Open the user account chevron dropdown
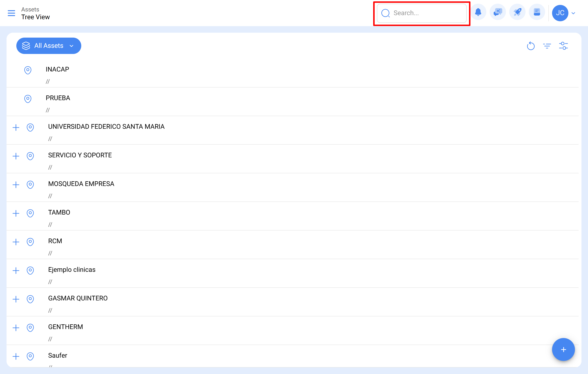The image size is (588, 374). [573, 13]
